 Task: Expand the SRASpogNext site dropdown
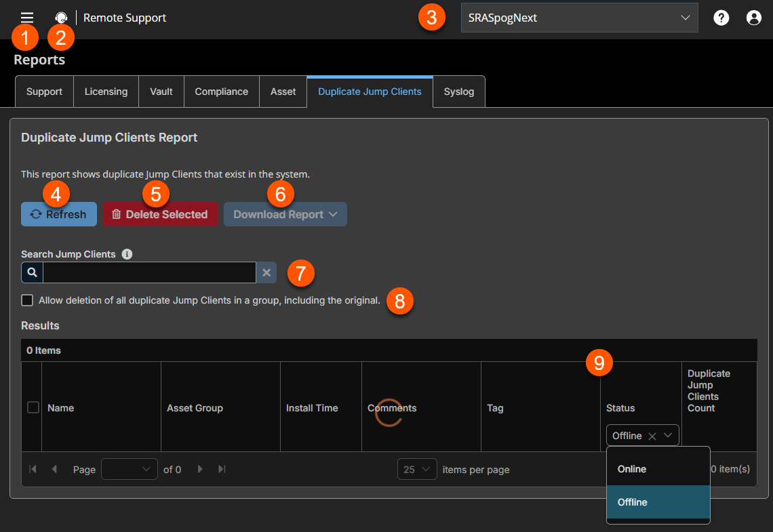click(579, 18)
